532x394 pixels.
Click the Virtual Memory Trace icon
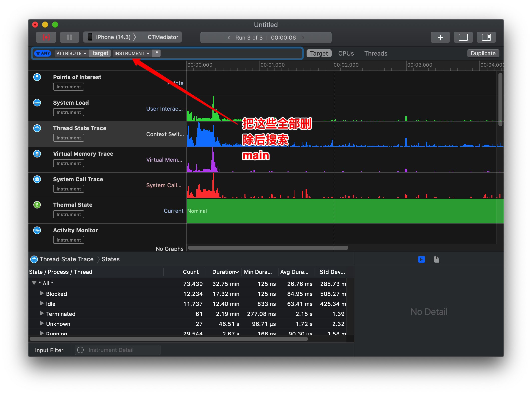point(37,154)
